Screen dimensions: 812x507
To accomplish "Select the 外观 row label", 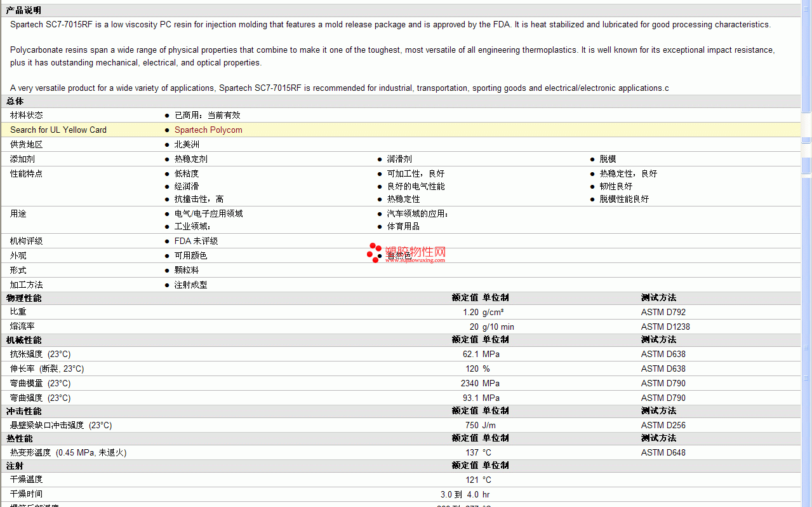I will (x=18, y=255).
